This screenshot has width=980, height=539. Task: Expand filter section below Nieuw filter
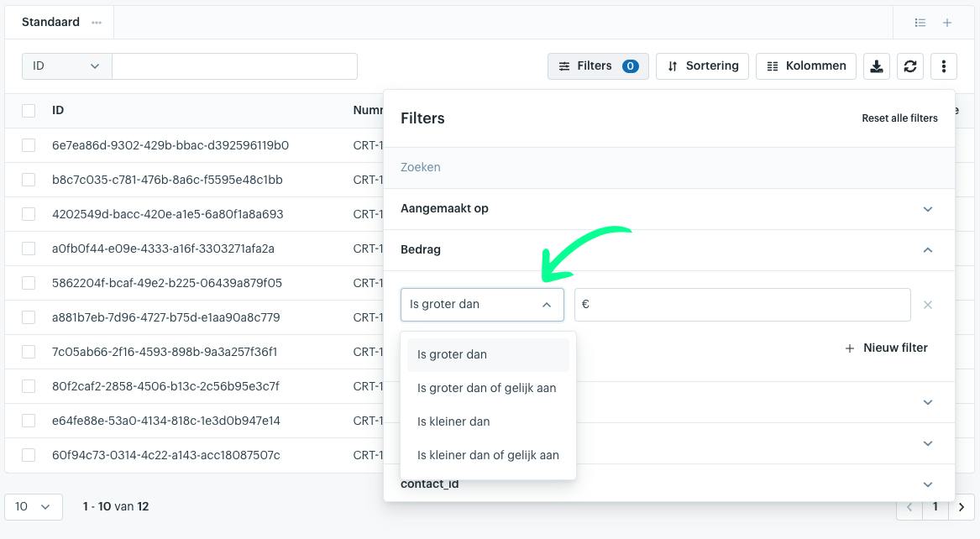point(928,402)
